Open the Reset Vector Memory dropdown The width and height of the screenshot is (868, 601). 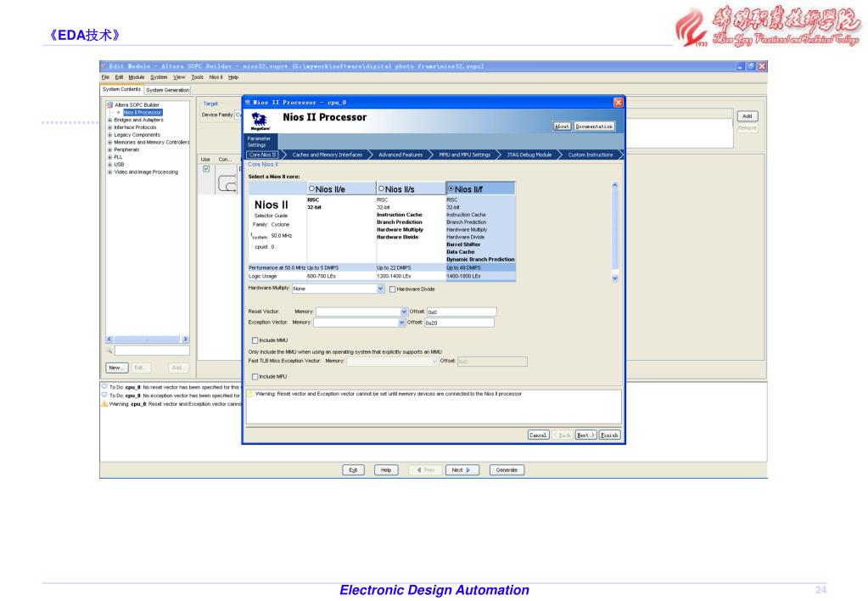[x=404, y=312]
